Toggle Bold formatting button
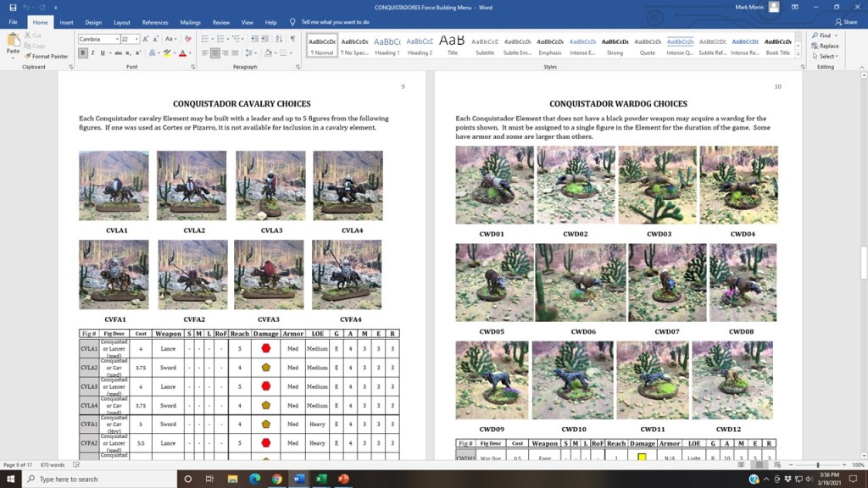The image size is (868, 488). [83, 53]
